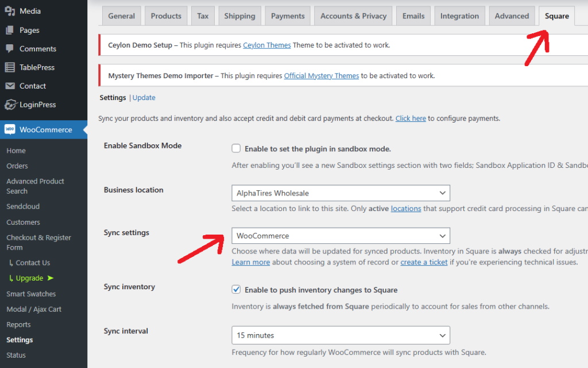Open the Advanced tab

tap(512, 16)
